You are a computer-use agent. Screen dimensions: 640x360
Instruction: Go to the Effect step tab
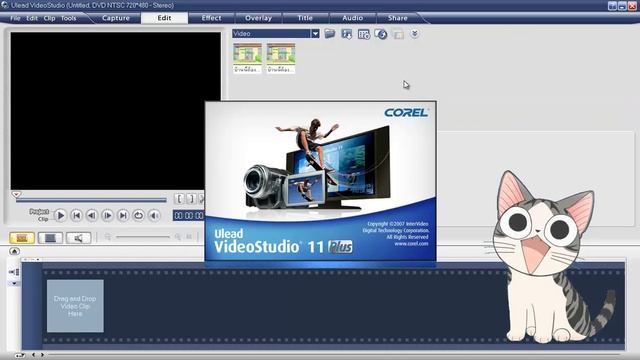(211, 18)
